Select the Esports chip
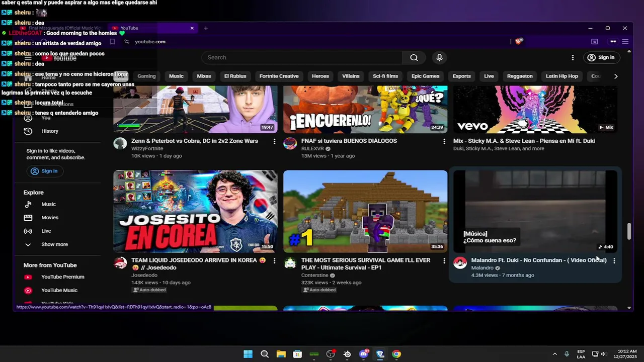 [x=461, y=76]
